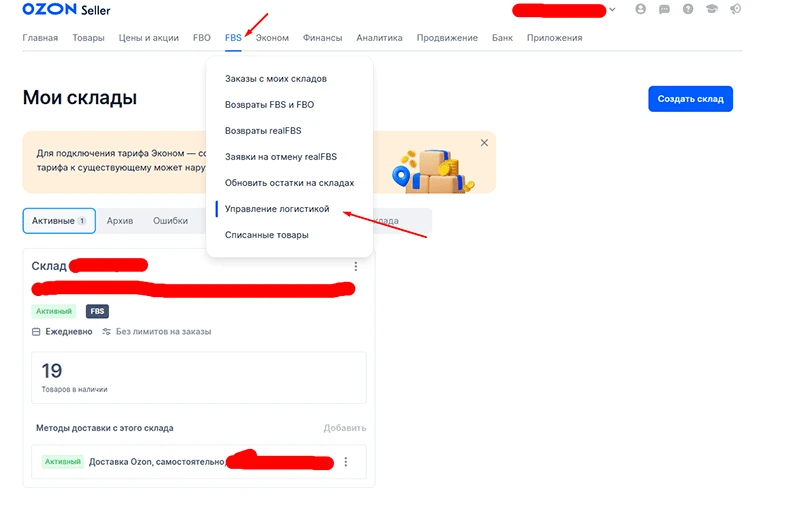The height and width of the screenshot is (505, 800).
Task: Click the Мои склады heading
Action: 80,97
